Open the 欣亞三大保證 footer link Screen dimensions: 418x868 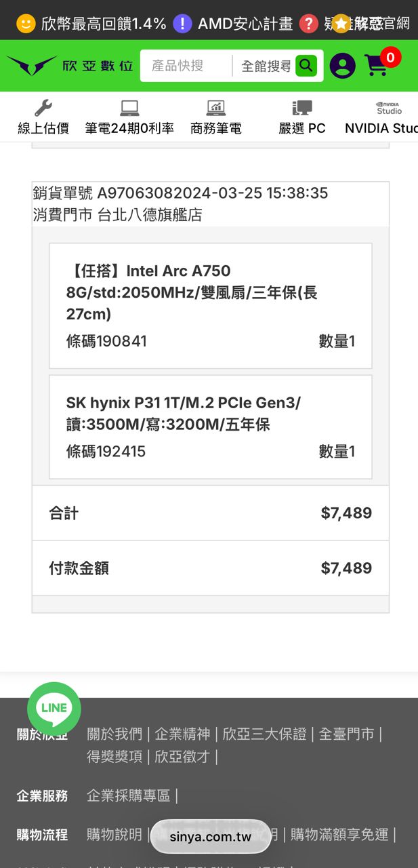coord(264,734)
